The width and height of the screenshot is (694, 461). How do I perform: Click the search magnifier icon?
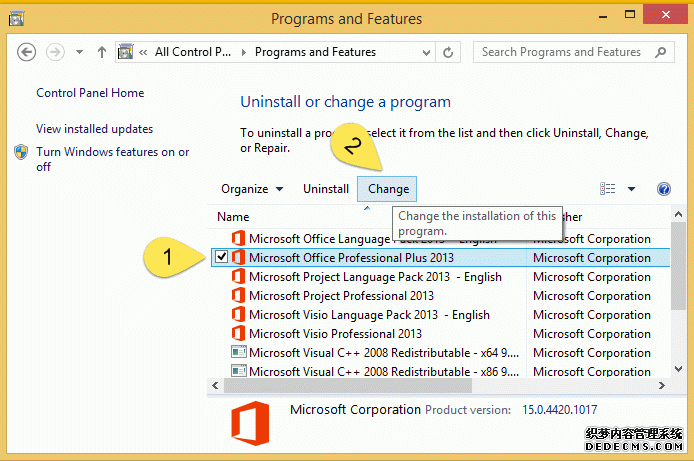(661, 52)
